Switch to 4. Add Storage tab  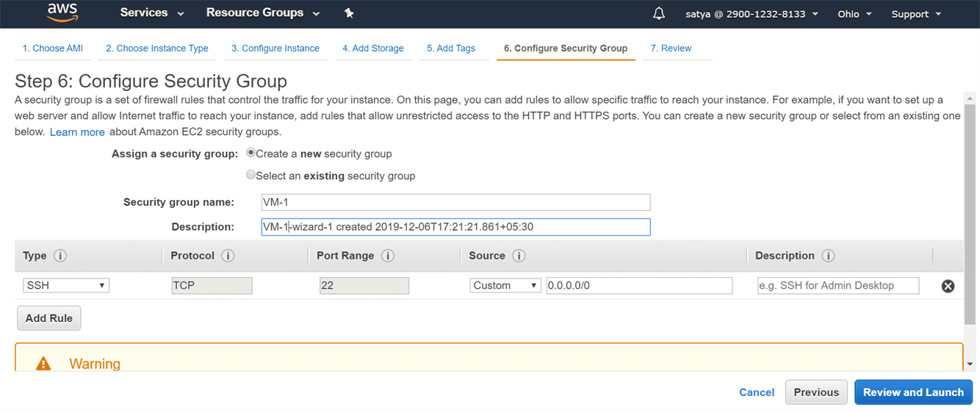[372, 49]
